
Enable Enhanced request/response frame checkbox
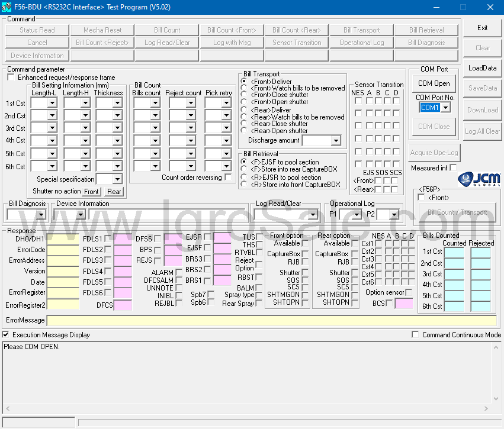(11, 78)
